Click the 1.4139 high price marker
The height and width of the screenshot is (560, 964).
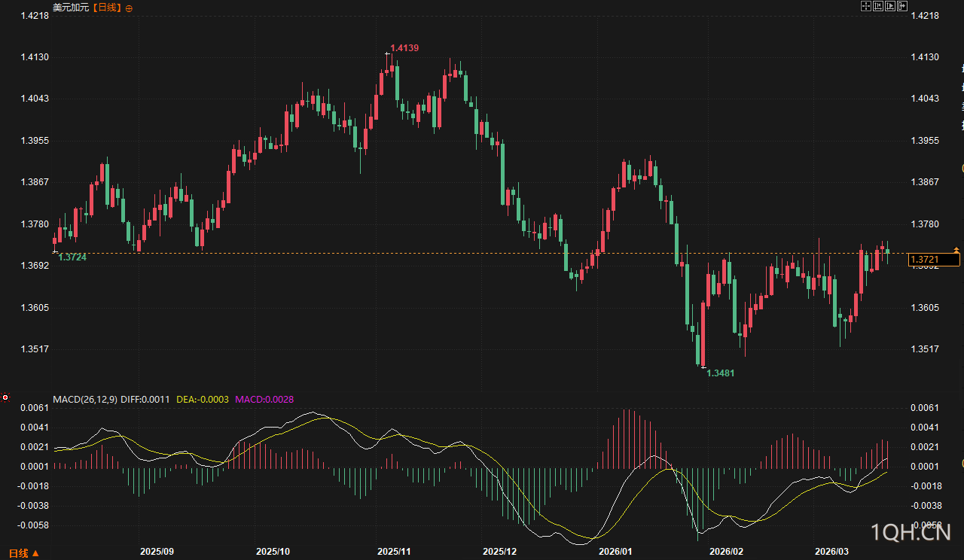click(404, 48)
